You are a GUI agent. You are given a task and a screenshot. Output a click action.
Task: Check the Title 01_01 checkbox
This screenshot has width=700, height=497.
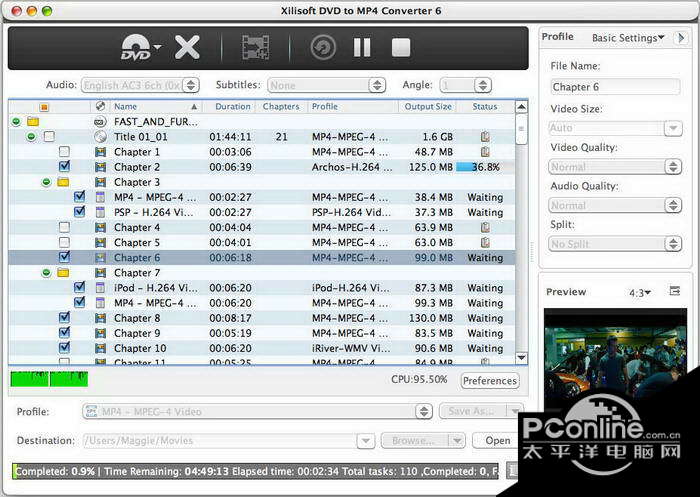[49, 136]
